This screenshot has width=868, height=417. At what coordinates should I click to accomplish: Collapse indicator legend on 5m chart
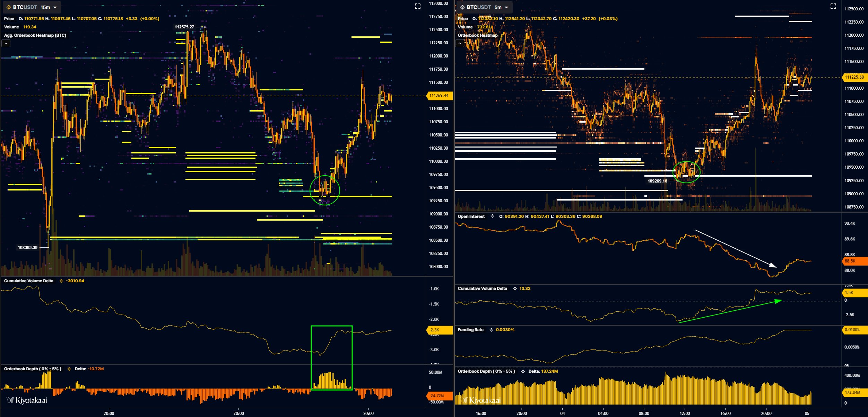(460, 43)
